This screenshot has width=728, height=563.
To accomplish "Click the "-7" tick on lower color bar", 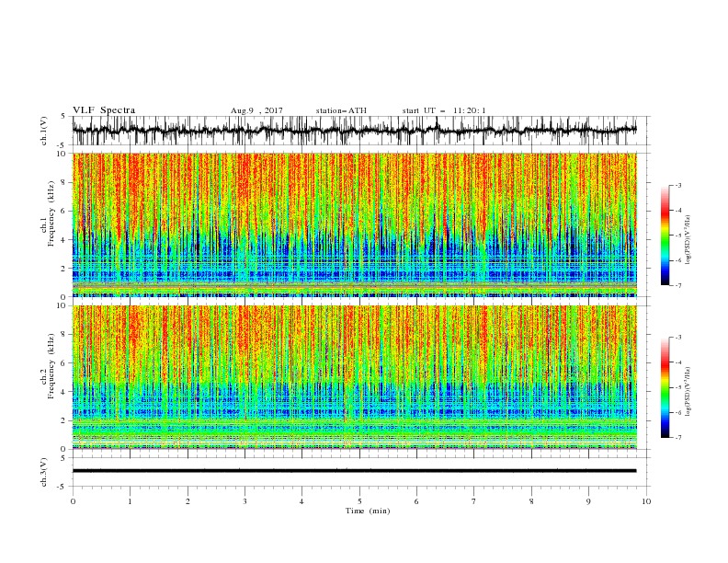I will (678, 438).
